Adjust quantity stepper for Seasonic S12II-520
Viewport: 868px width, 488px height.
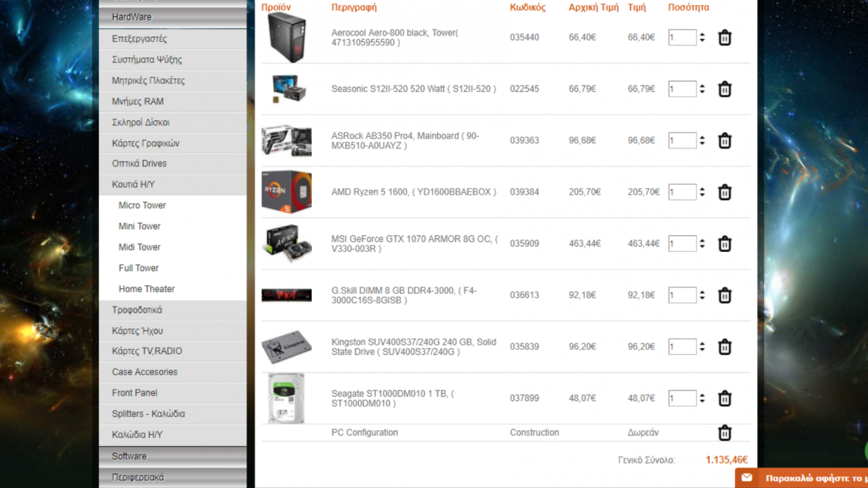pyautogui.click(x=702, y=89)
